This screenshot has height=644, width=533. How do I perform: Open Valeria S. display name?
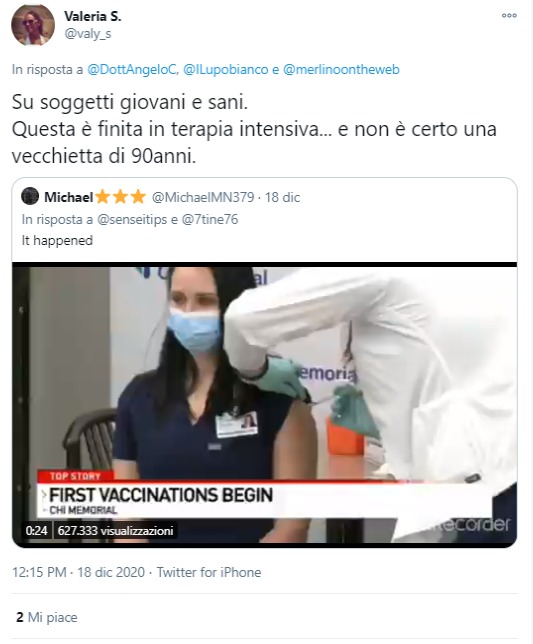click(93, 16)
